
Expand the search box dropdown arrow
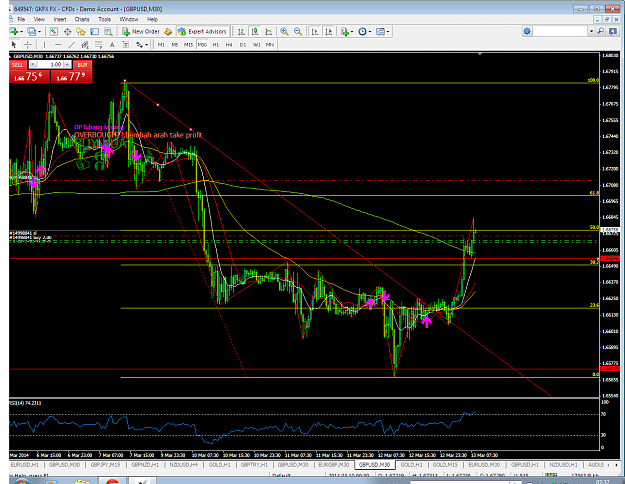(592, 31)
